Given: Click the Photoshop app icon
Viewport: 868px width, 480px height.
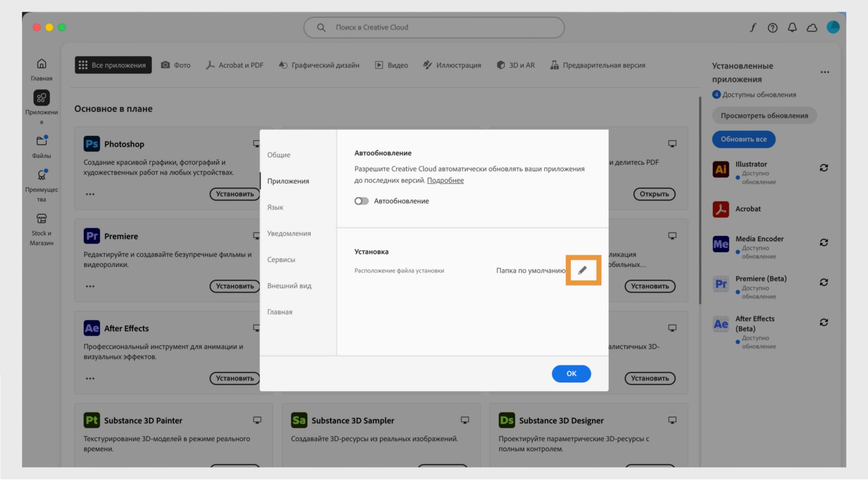Looking at the screenshot, I should [x=92, y=144].
